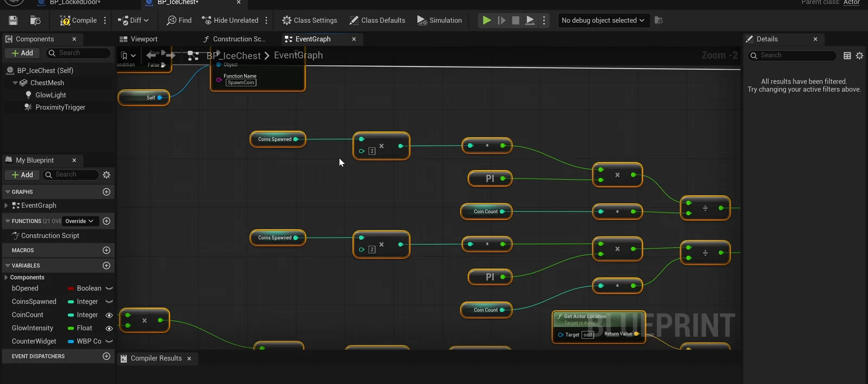
Task: Browse to asset in Content Browser
Action: pyautogui.click(x=35, y=21)
